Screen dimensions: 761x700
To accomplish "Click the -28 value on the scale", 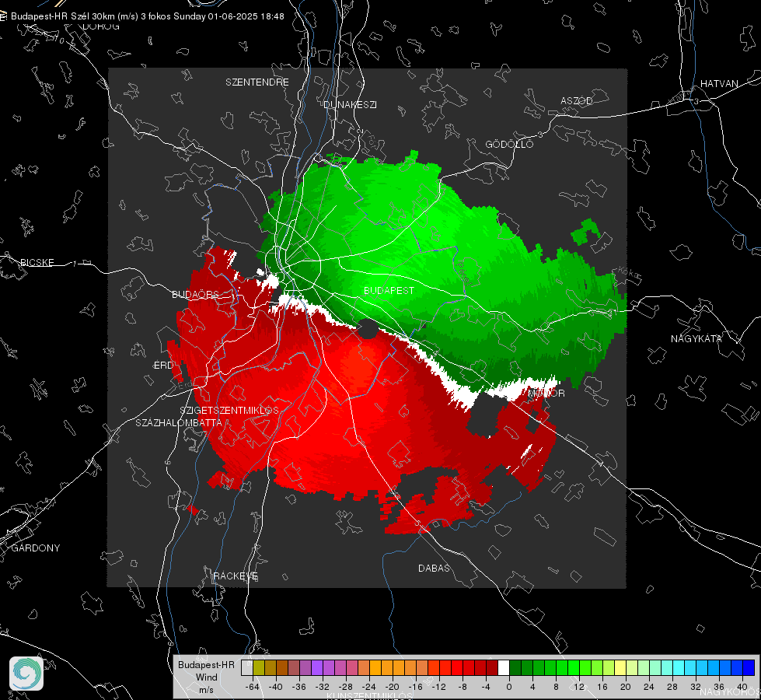I will coord(346,688).
